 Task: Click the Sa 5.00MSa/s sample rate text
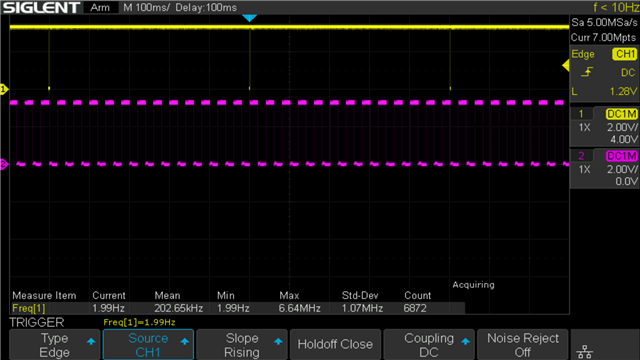(604, 22)
